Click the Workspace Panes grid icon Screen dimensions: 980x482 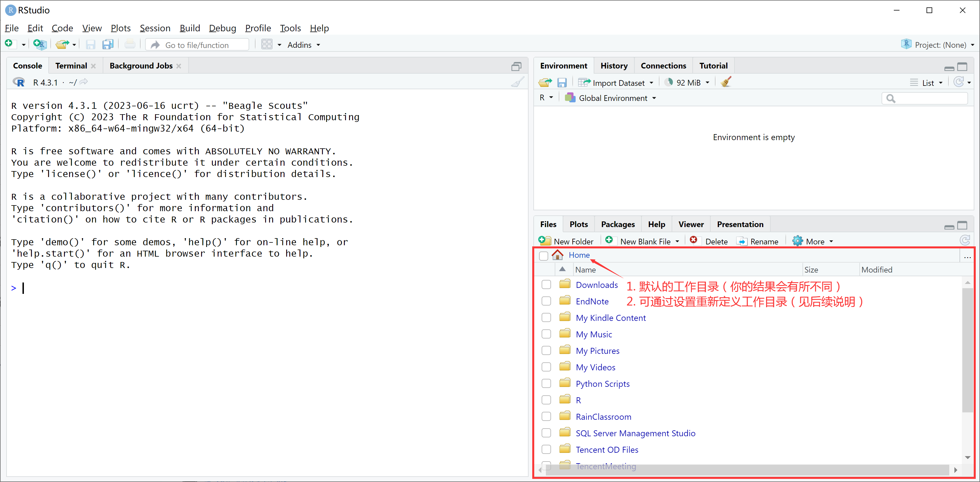[267, 44]
